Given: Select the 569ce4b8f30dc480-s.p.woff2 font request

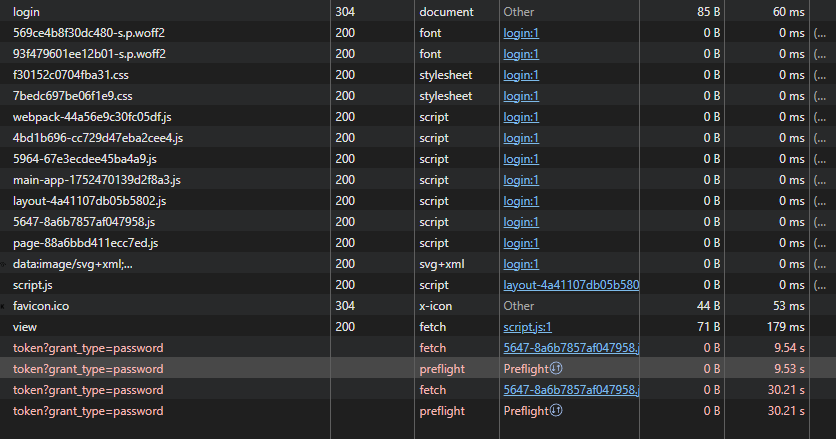Looking at the screenshot, I should point(89,33).
